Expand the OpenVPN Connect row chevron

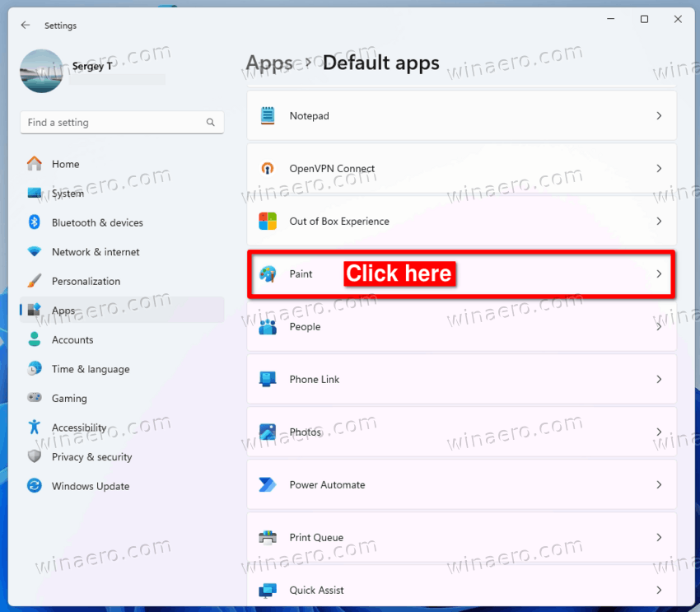(659, 168)
